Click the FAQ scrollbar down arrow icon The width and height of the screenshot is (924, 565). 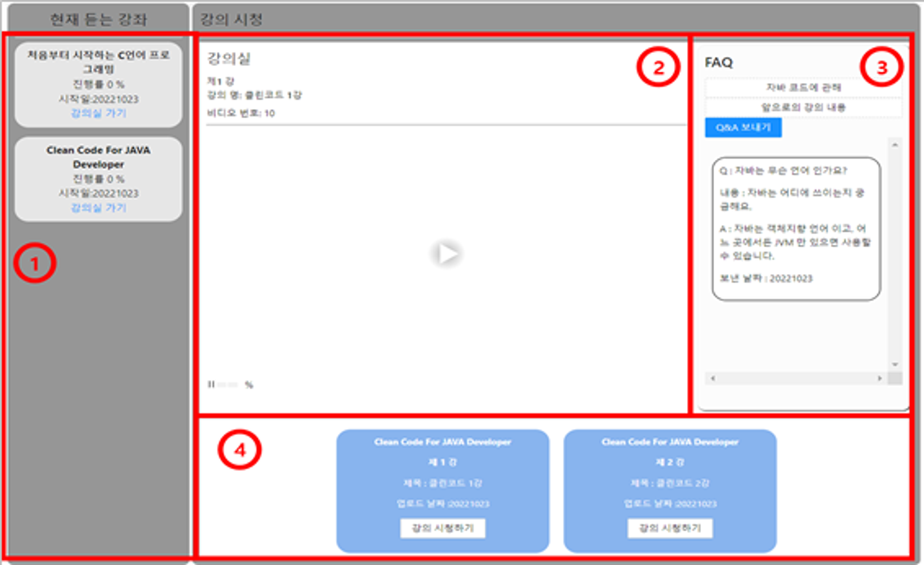tap(894, 364)
